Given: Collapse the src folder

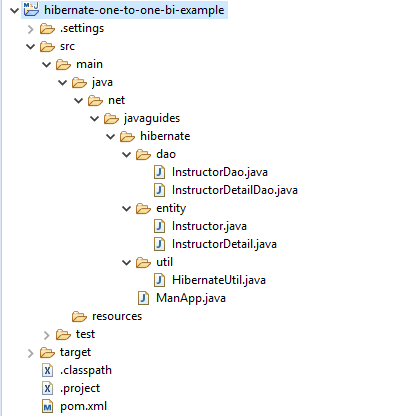Looking at the screenshot, I should click(x=31, y=47).
